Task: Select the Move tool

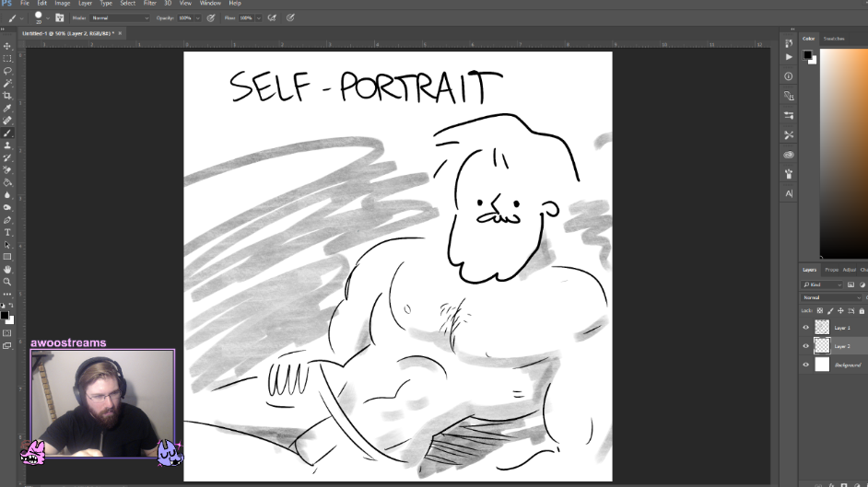Action: tap(7, 46)
